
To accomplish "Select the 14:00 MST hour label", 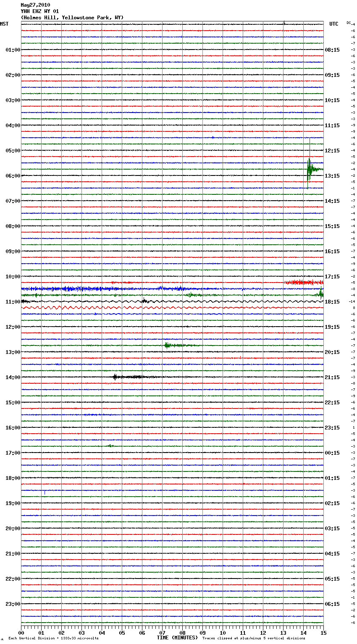I will tap(13, 377).
